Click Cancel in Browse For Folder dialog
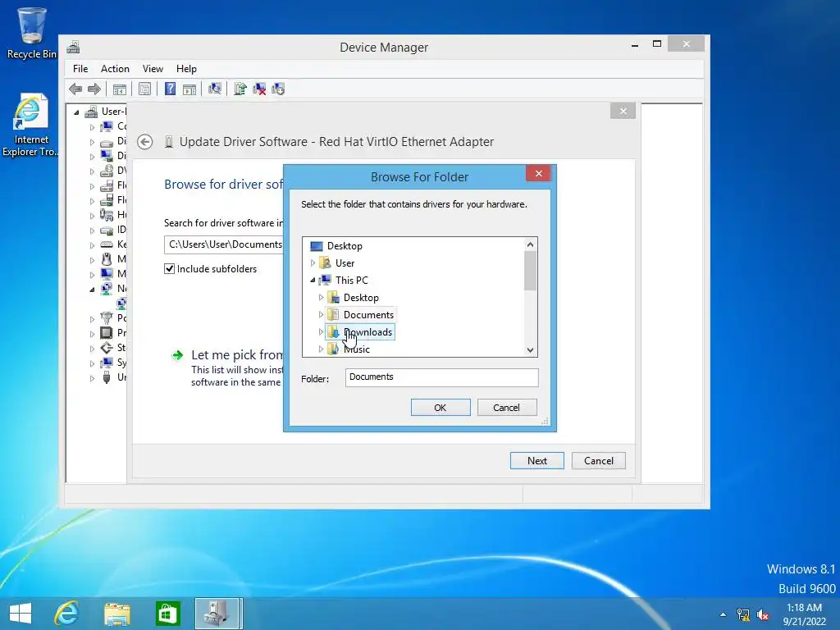The height and width of the screenshot is (630, 840). tap(507, 408)
